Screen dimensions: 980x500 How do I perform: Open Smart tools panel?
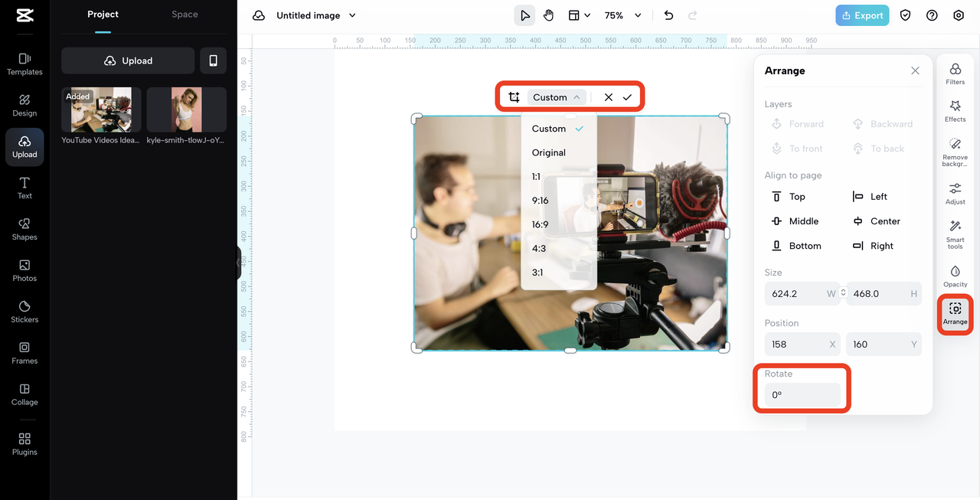pos(955,235)
